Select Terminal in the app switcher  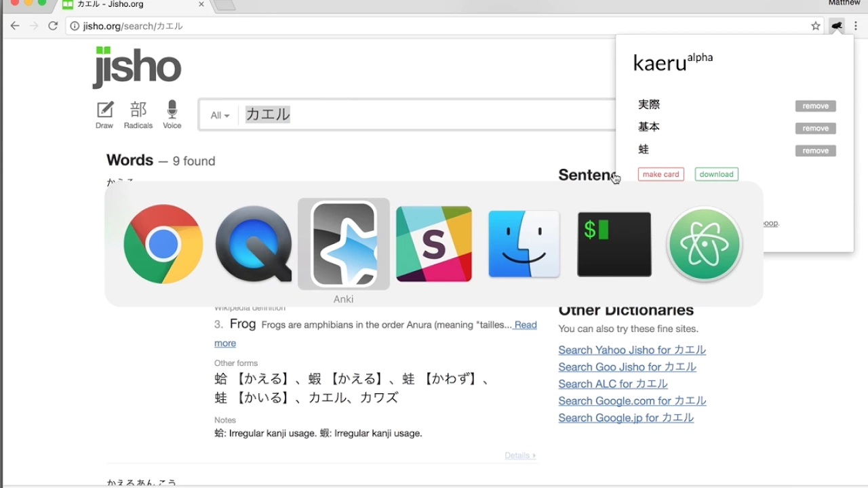pos(614,244)
